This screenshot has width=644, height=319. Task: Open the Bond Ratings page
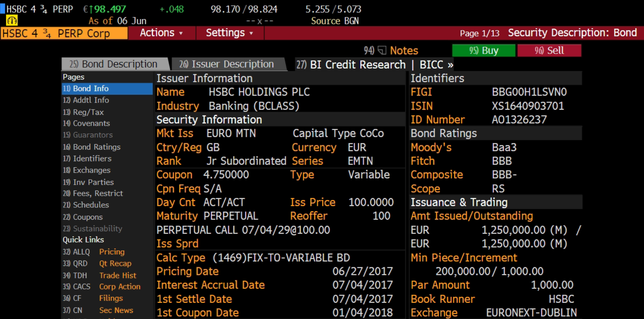point(107,147)
